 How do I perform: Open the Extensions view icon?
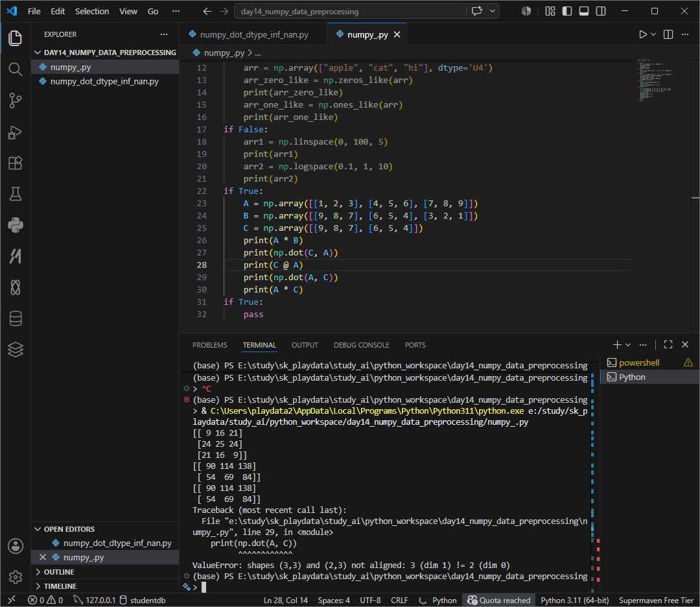click(x=15, y=163)
